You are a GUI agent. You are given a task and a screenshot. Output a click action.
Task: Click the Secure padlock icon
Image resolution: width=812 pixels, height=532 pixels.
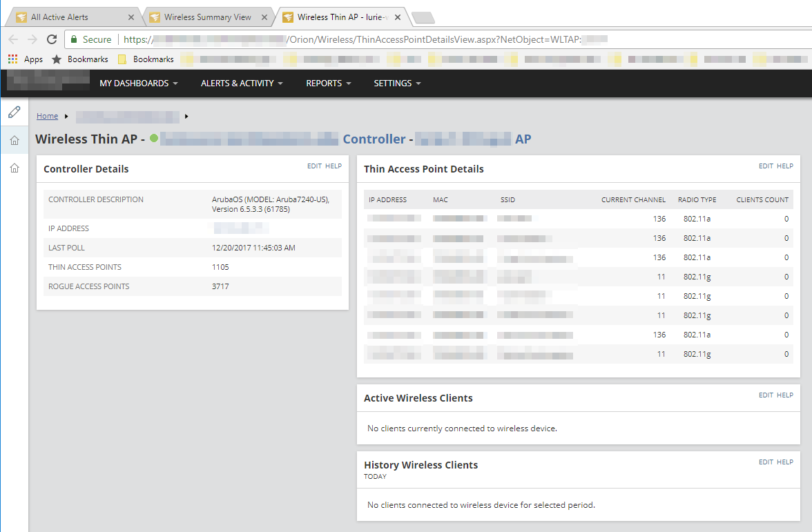pyautogui.click(x=74, y=39)
